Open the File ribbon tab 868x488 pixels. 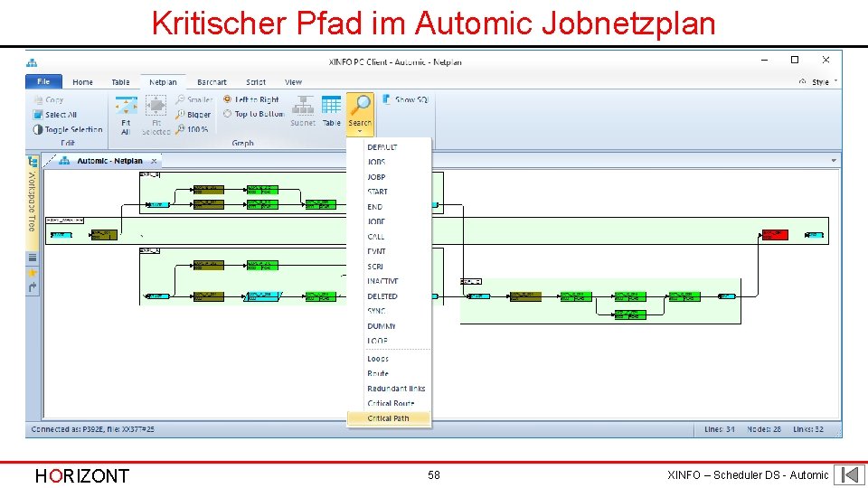(x=43, y=81)
